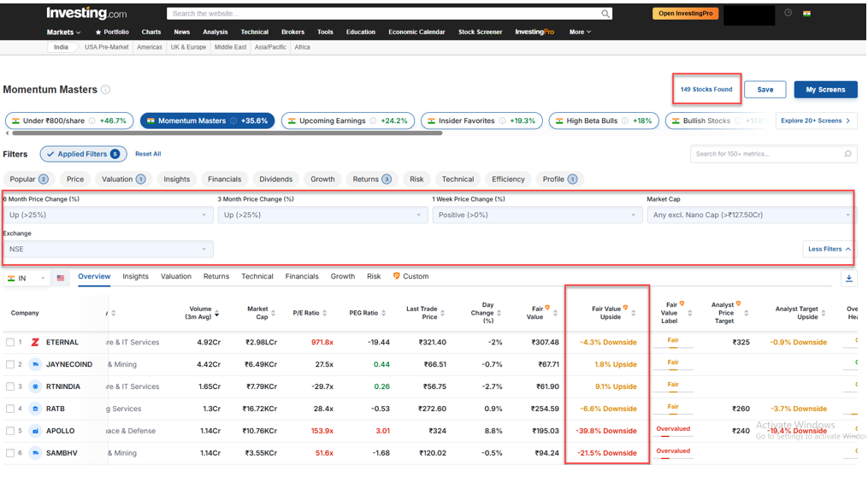Tick the checkbox for JAYNECOIND row

(x=10, y=365)
